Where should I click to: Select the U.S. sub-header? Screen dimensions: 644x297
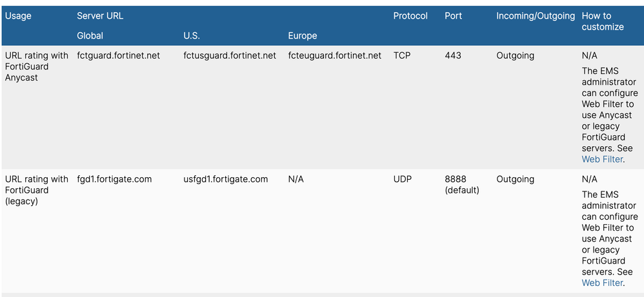(x=193, y=35)
